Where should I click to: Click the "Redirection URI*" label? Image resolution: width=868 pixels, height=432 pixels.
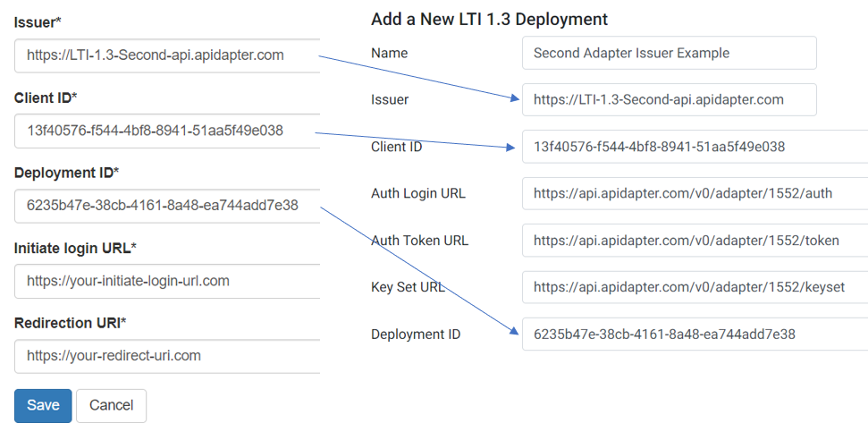[71, 322]
